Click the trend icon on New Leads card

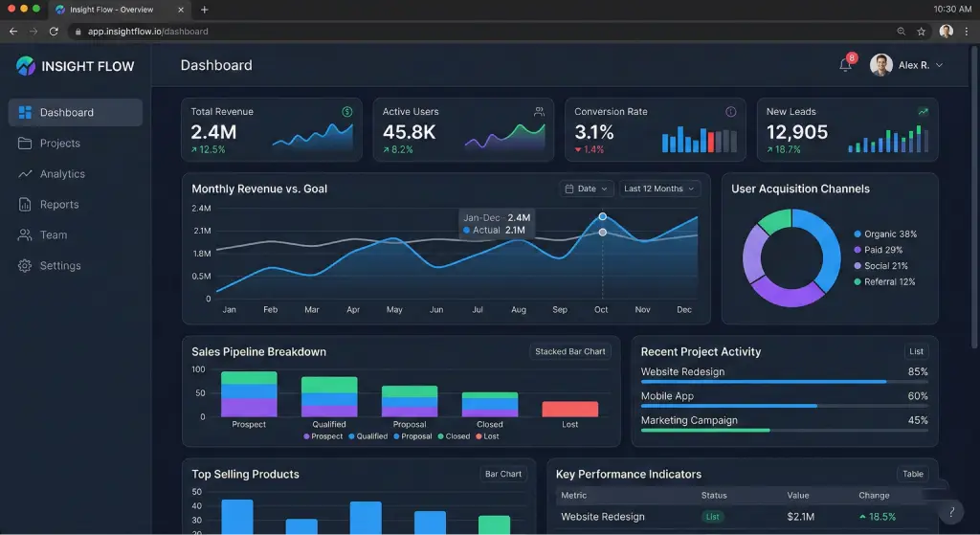923,112
